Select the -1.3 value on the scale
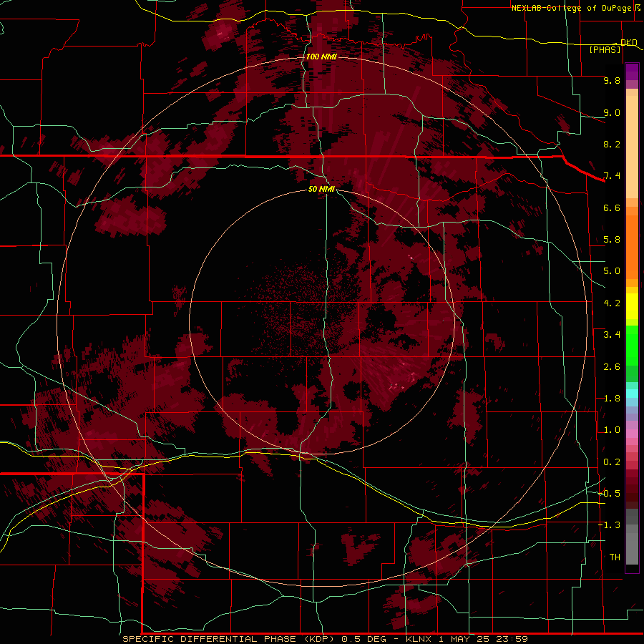The width and height of the screenshot is (644, 644). click(x=610, y=525)
